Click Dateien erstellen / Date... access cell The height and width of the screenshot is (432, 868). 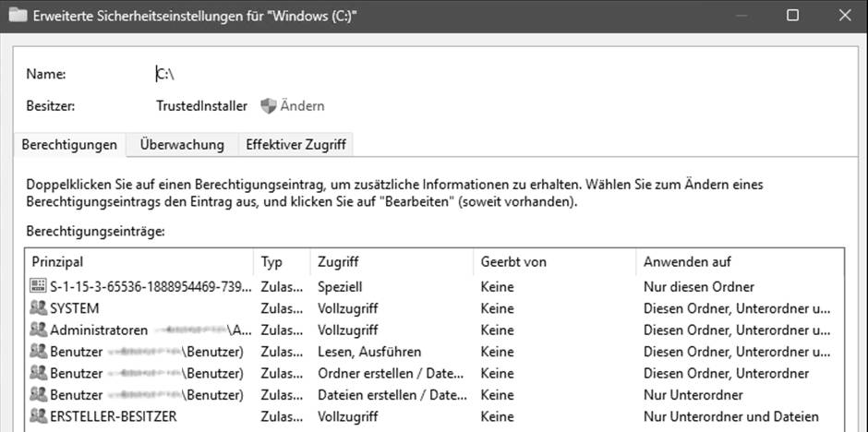tap(392, 394)
